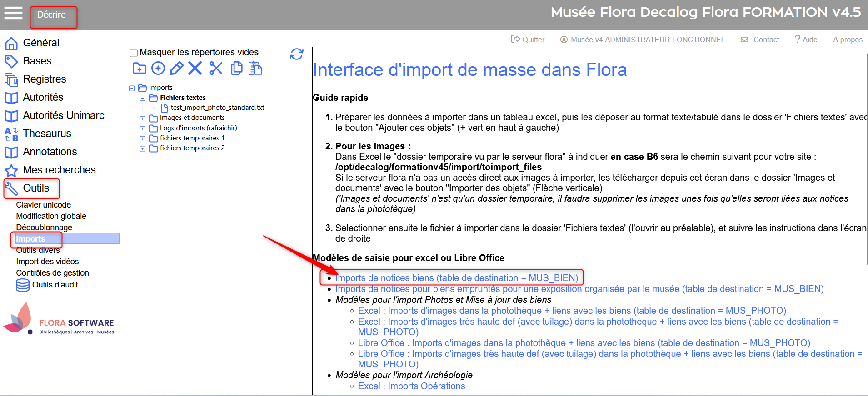This screenshot has height=396, width=868.
Task: Open the Thesaurus menu item
Action: (x=47, y=134)
